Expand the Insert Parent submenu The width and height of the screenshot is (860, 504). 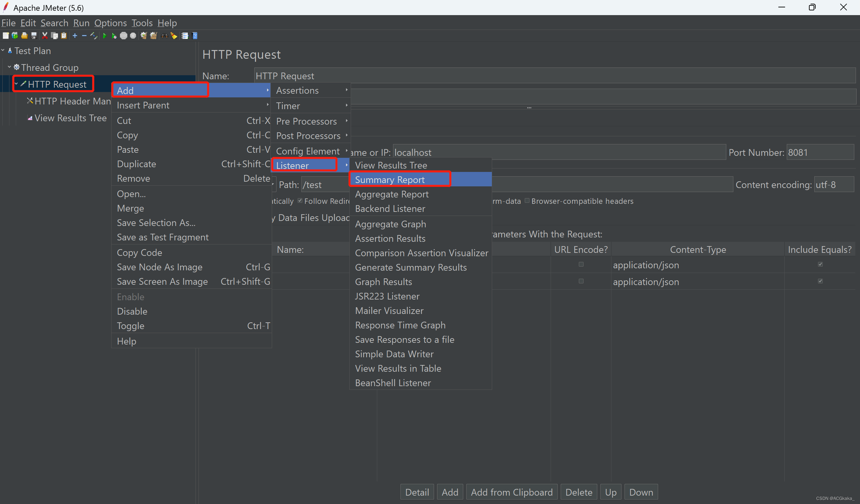[x=191, y=105]
